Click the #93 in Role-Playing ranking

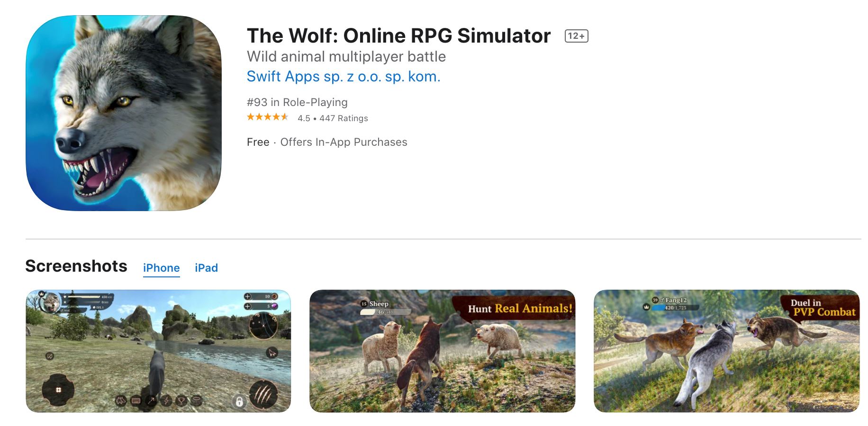pos(297,102)
